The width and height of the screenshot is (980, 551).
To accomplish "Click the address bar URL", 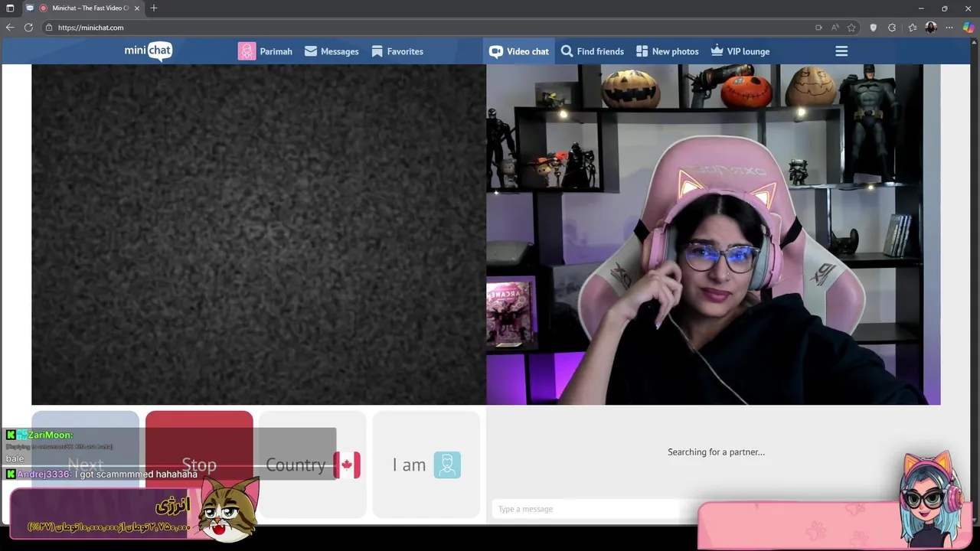I will pyautogui.click(x=90, y=28).
